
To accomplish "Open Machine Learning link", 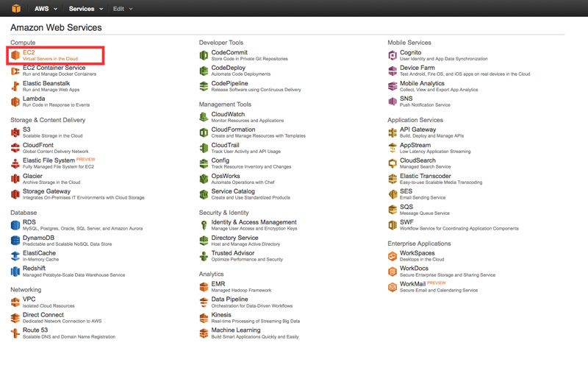I will click(236, 330).
